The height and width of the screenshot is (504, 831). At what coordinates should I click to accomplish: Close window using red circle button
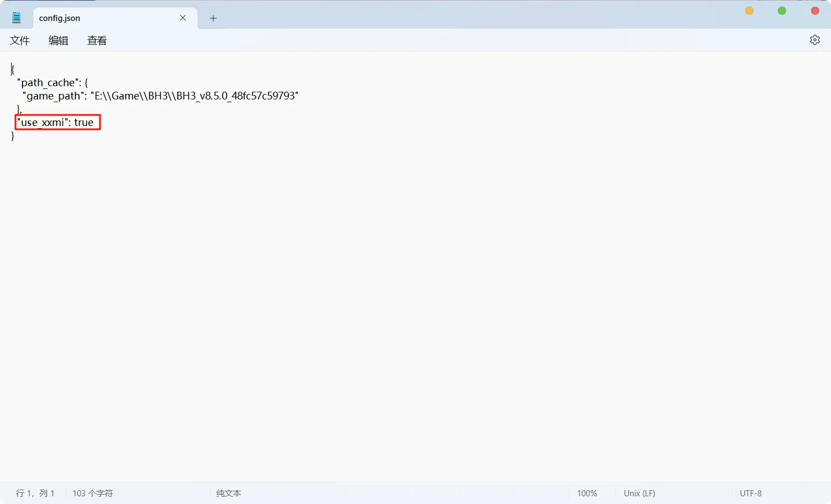pyautogui.click(x=814, y=11)
